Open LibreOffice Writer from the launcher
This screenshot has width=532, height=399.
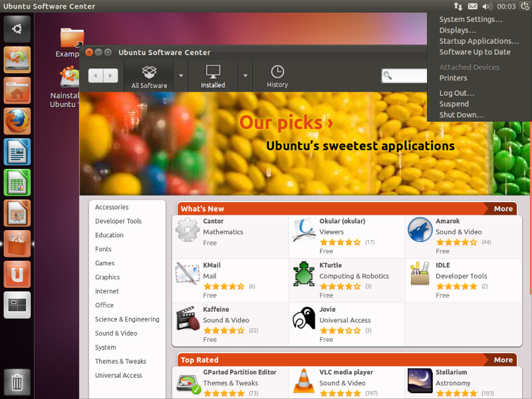point(17,152)
